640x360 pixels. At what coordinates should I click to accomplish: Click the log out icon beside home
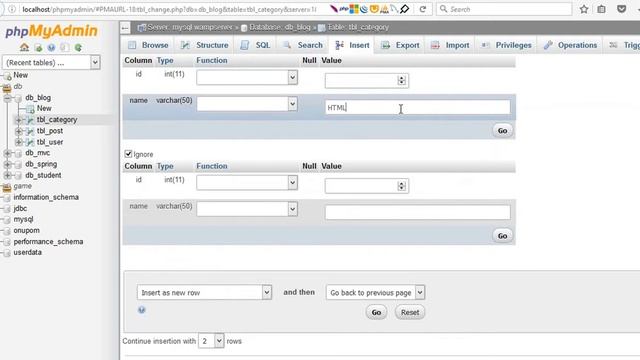tap(38, 48)
